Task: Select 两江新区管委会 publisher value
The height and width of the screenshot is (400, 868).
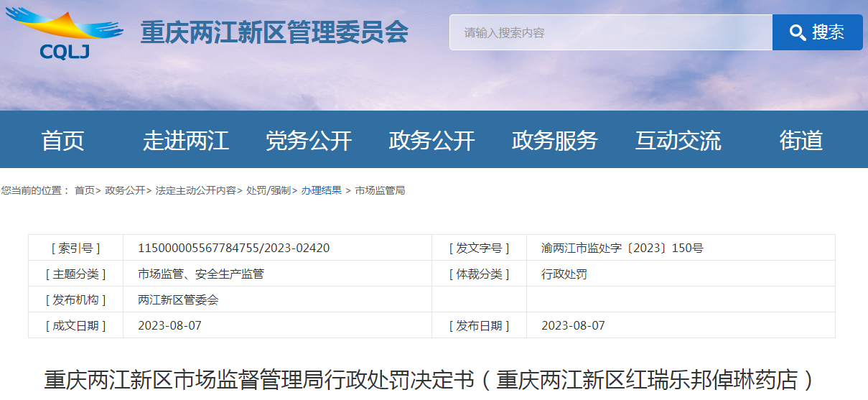Action: (x=178, y=299)
